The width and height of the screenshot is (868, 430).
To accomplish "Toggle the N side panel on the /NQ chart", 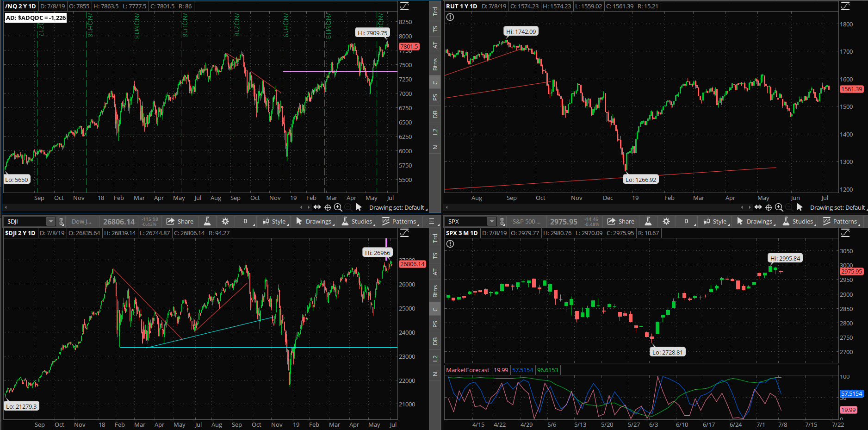I will point(435,147).
